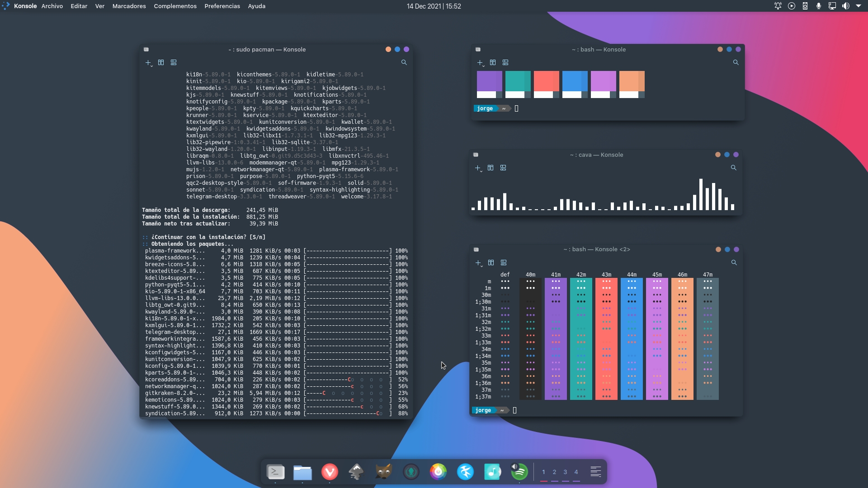Open display configuration tray icon
The image size is (868, 488).
[832, 6]
